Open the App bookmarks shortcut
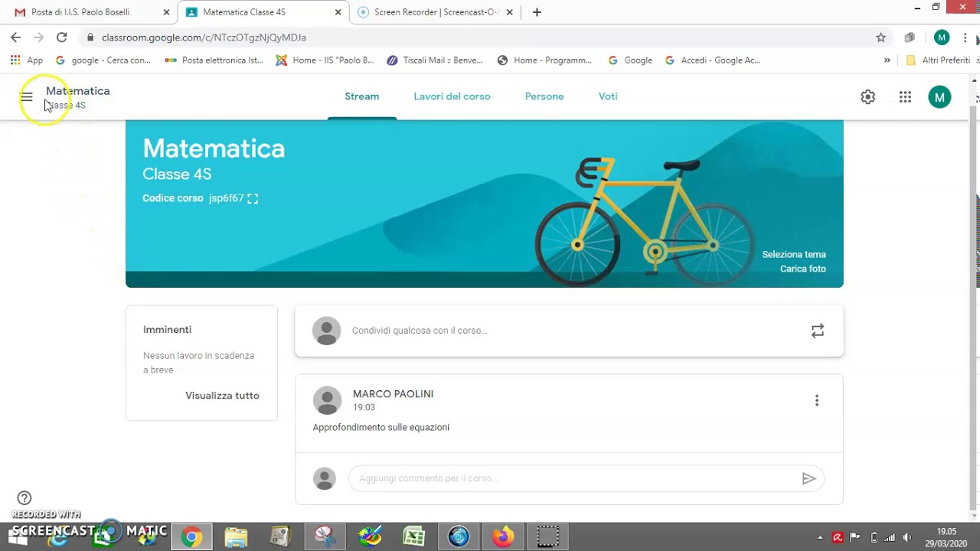The width and height of the screenshot is (980, 551). click(26, 60)
